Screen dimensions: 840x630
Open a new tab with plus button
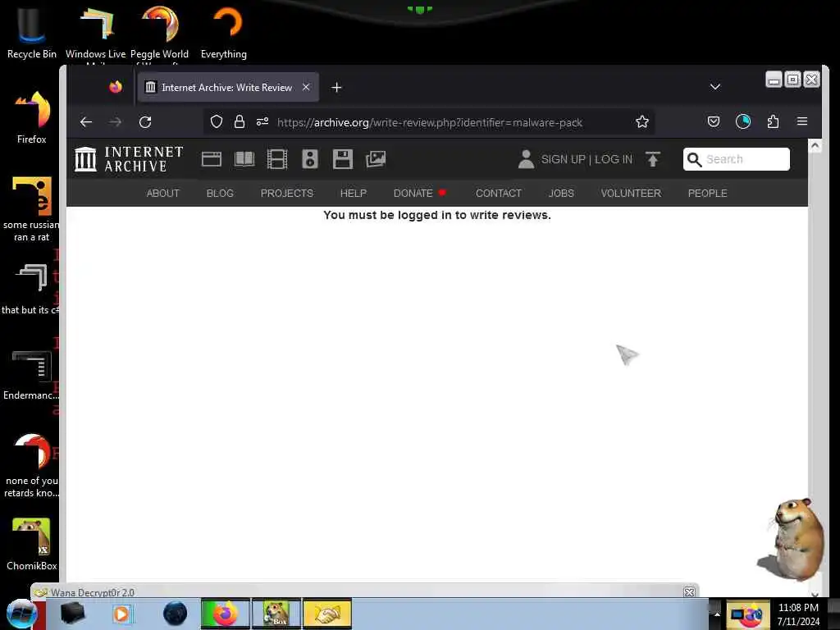pyautogui.click(x=336, y=87)
